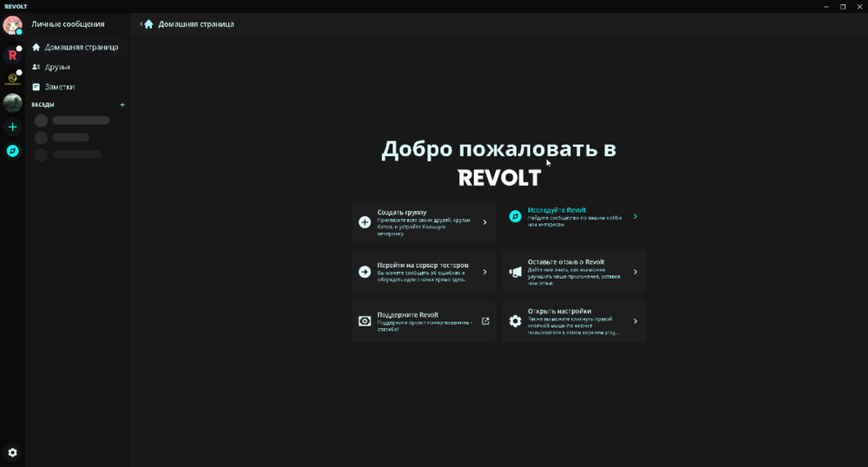Click the chevron on the Открыть настройки card

tap(635, 321)
